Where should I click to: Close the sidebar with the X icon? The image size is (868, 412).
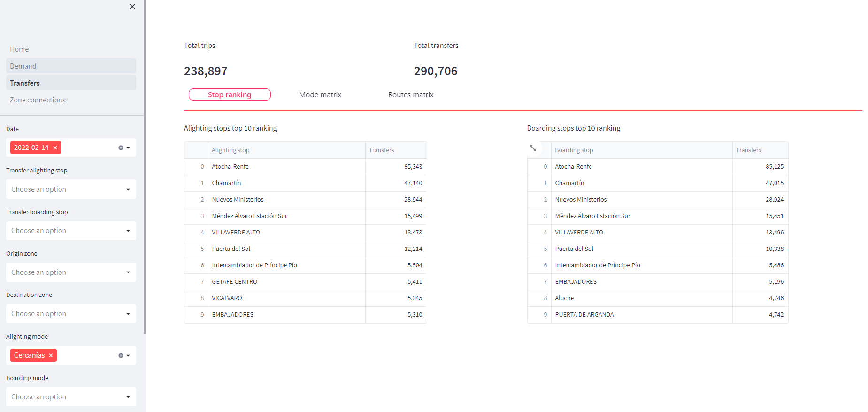tap(132, 7)
